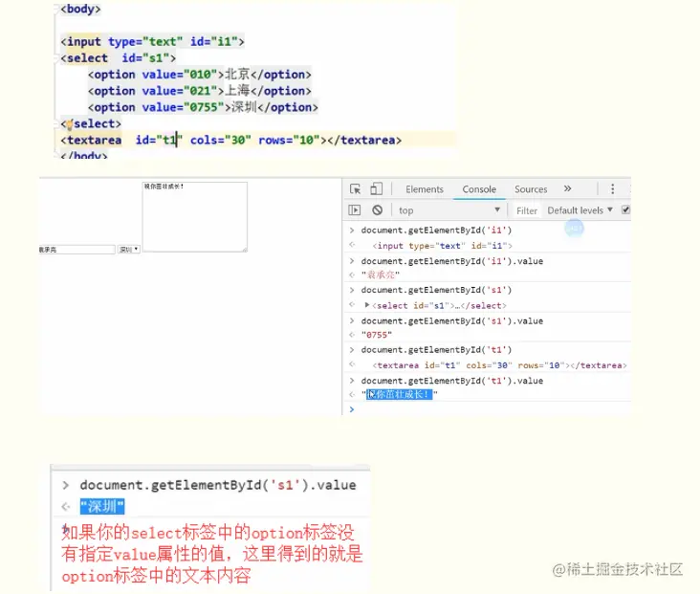This screenshot has height=594, width=700.
Task: Click the select id="s1" code line
Action: tap(118, 58)
